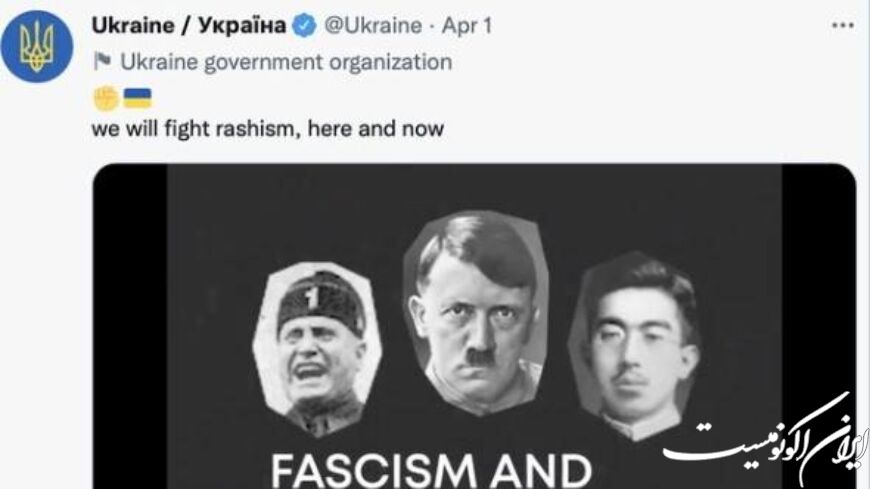Viewport: 870px width, 489px height.
Task: Click the center portrait in the media
Action: [x=477, y=312]
